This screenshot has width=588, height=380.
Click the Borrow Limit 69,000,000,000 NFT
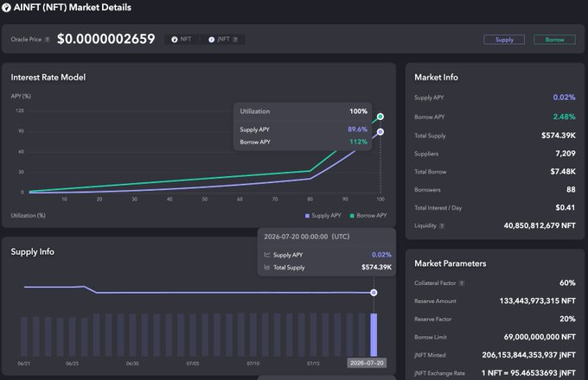tap(540, 337)
